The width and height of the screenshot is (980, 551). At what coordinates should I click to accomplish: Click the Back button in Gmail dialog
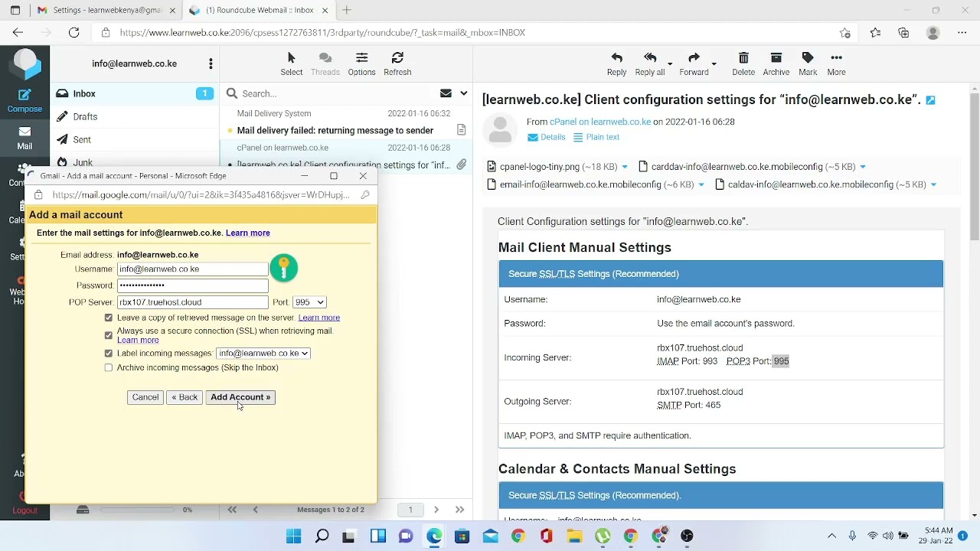click(185, 397)
